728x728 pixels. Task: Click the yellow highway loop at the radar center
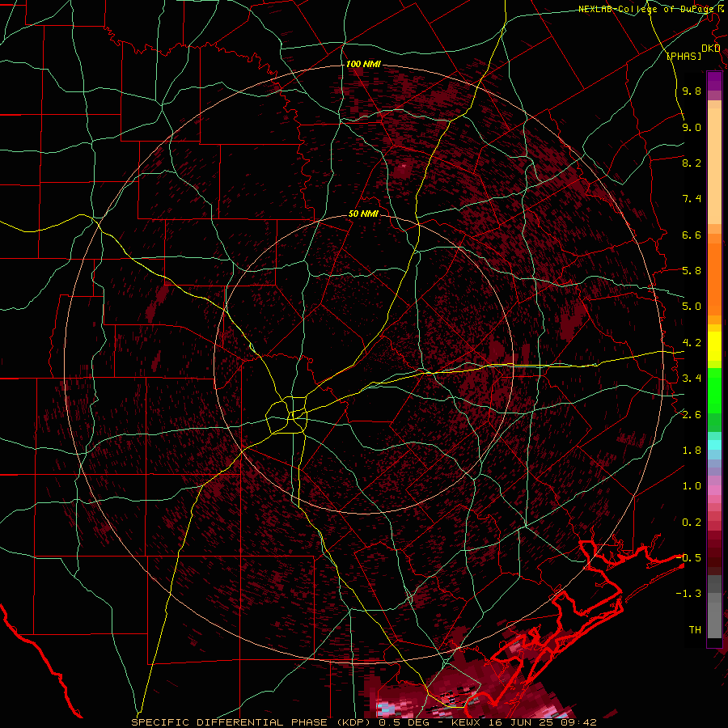tap(287, 414)
